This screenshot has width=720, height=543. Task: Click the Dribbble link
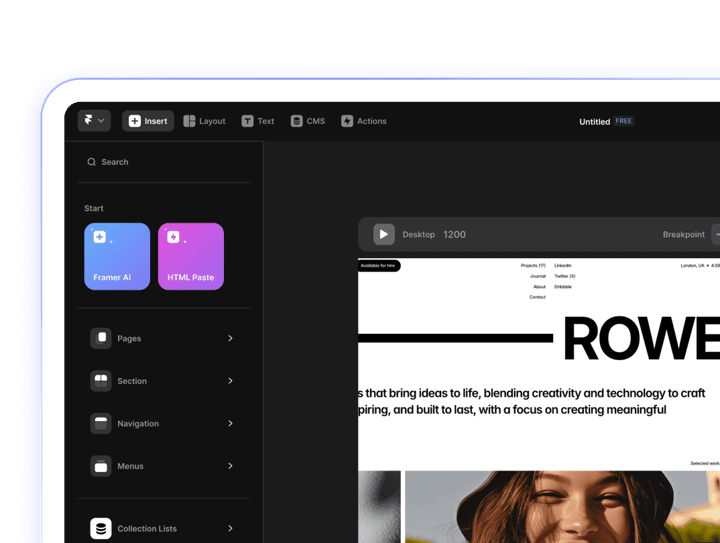click(563, 286)
